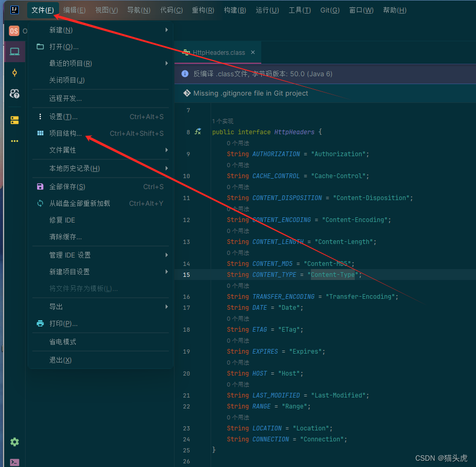
Task: Open the 构建(B) menu
Action: click(235, 10)
